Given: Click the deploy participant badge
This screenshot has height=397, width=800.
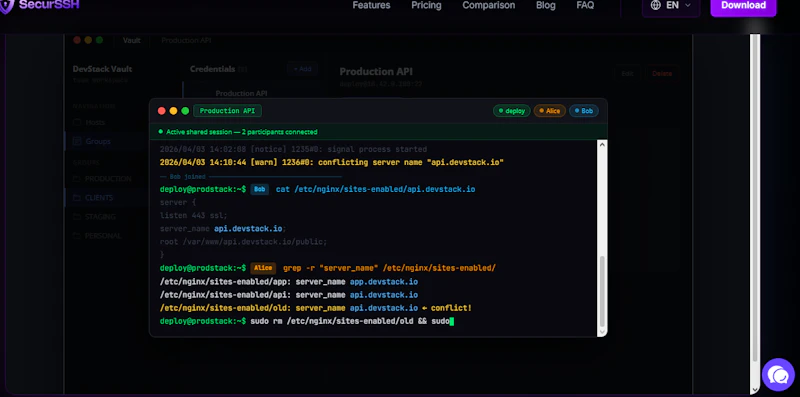Looking at the screenshot, I should (512, 111).
